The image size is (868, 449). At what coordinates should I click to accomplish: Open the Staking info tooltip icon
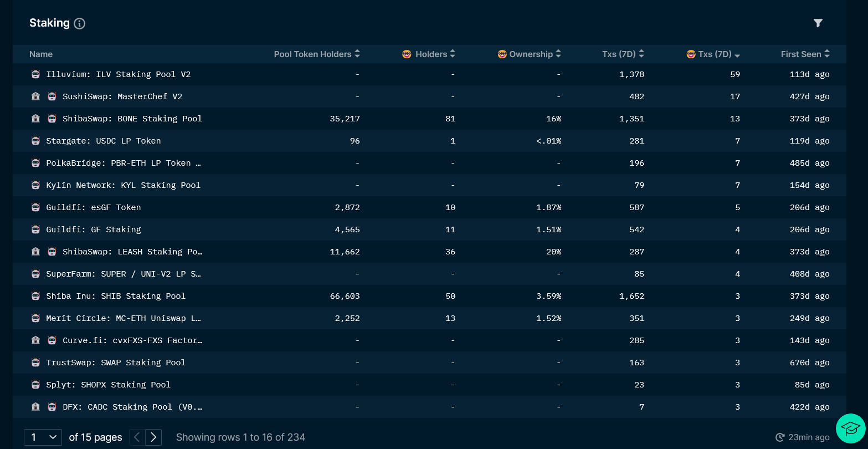pos(80,23)
